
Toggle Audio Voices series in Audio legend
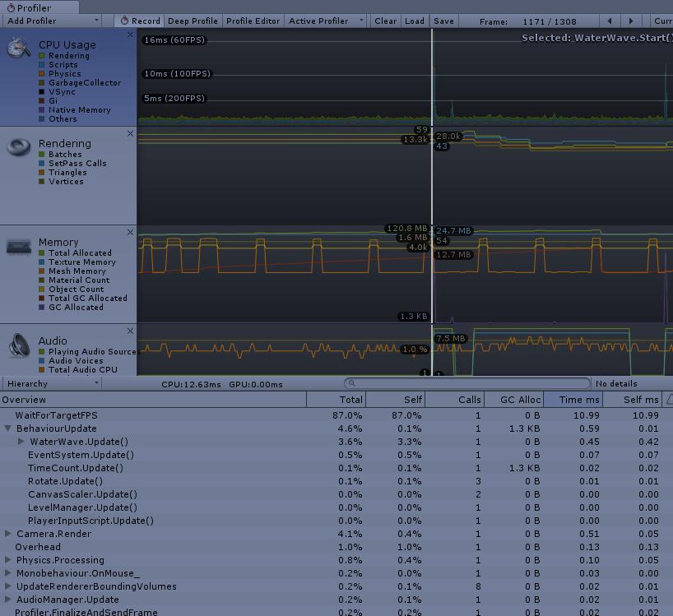click(42, 361)
